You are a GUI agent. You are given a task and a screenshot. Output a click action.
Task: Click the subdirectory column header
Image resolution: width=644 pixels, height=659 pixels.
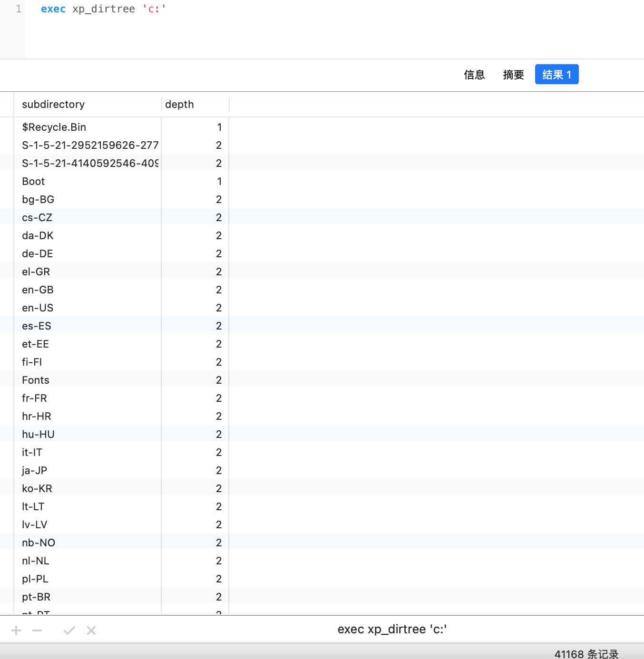(53, 105)
